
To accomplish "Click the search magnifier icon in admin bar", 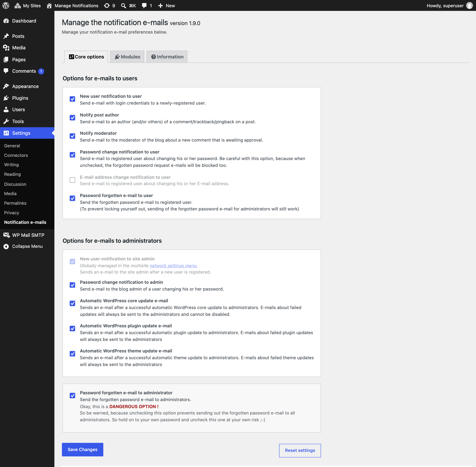I will (x=124, y=5).
